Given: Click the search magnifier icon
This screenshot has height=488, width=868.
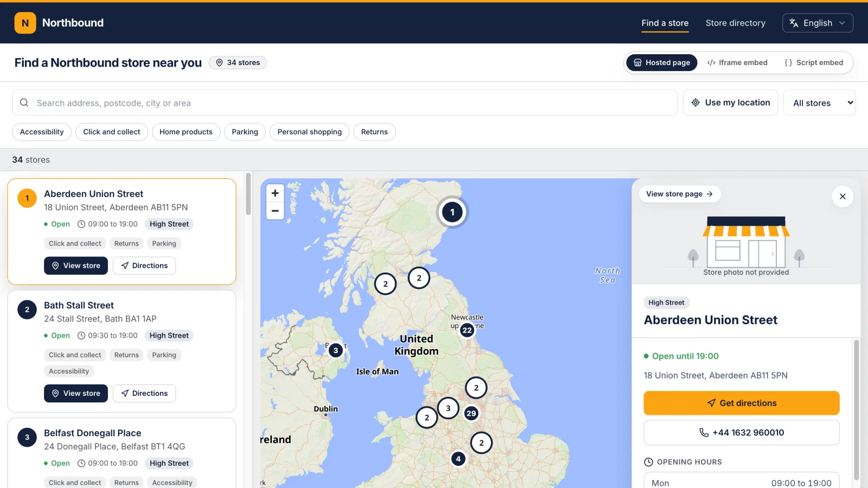Looking at the screenshot, I should pos(24,102).
